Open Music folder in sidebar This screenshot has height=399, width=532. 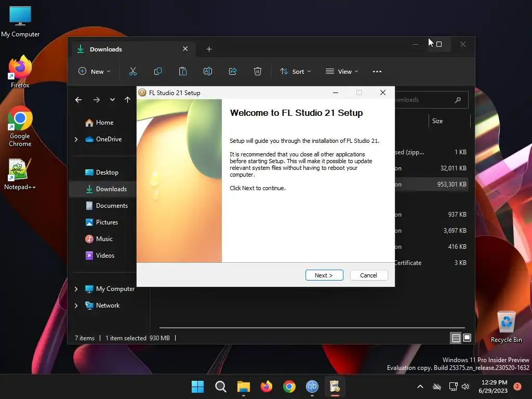(99, 239)
